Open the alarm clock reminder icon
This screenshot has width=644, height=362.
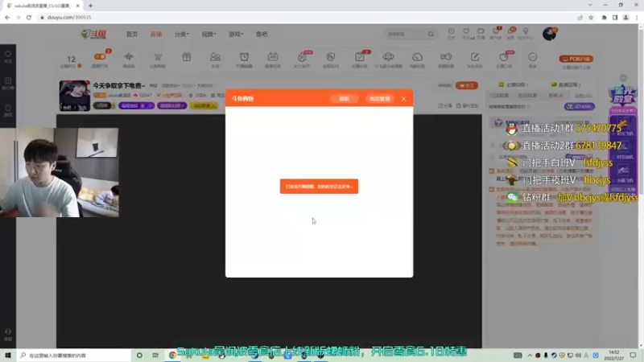tap(244, 59)
